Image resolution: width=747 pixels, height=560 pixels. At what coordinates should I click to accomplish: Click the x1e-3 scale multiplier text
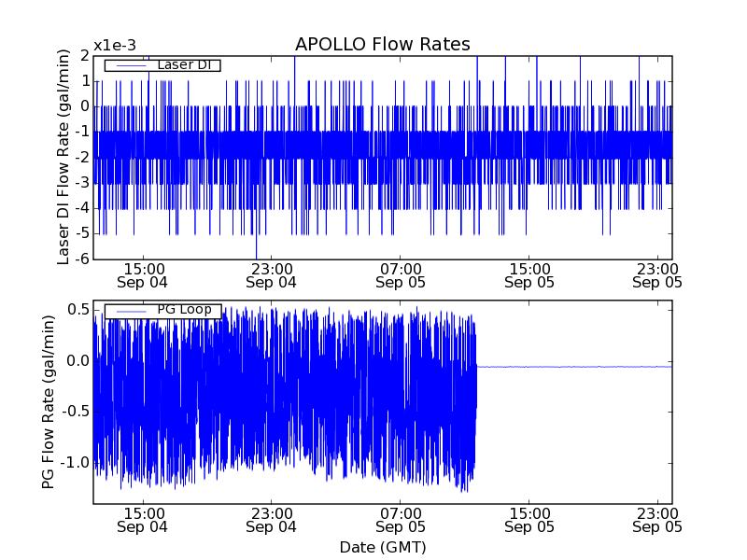pos(115,46)
